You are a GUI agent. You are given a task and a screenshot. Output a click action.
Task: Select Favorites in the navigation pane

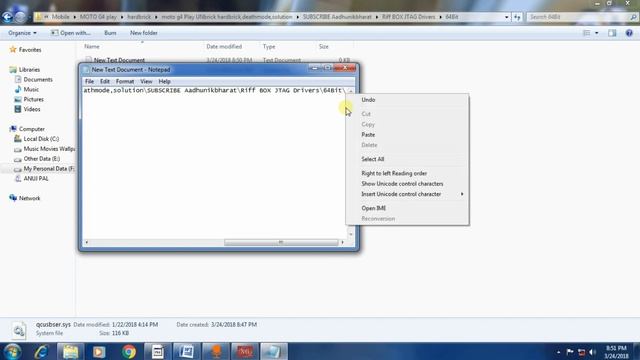click(30, 50)
